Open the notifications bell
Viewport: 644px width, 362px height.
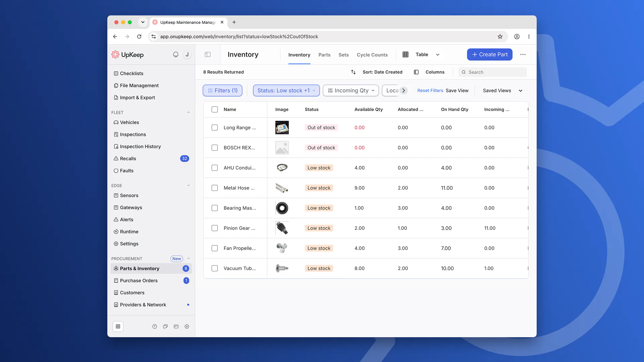(x=175, y=55)
